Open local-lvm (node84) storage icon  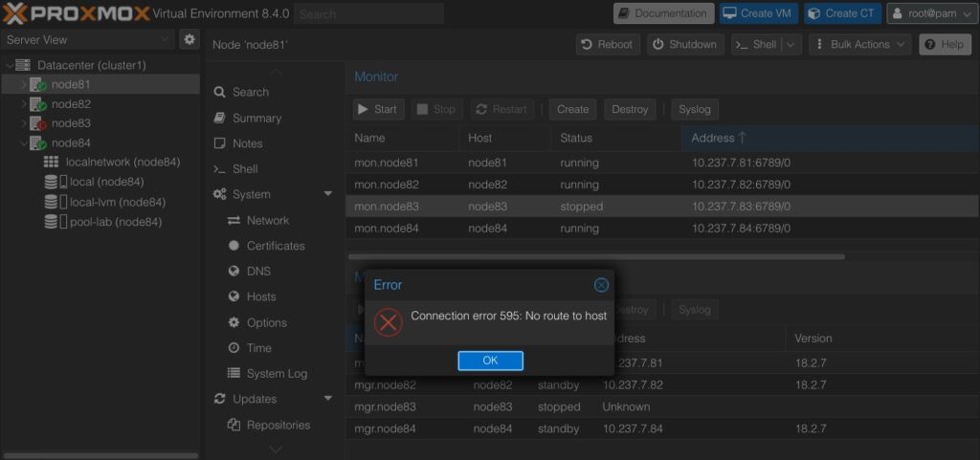56,202
